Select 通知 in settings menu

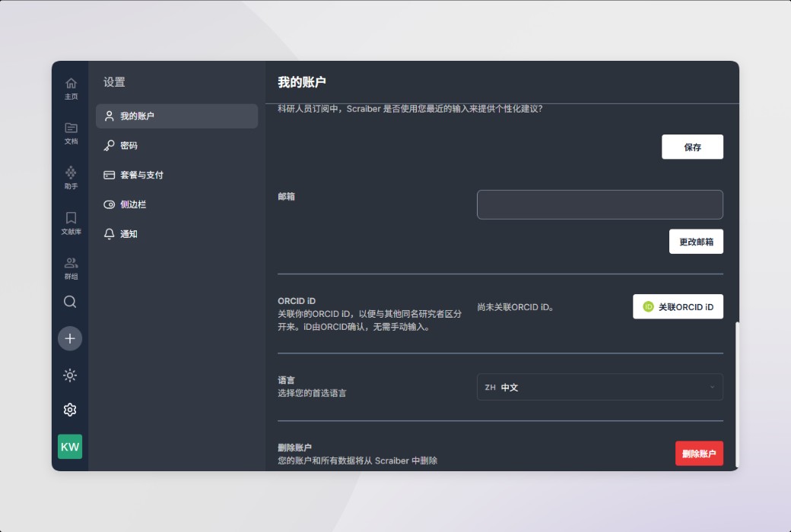(x=176, y=234)
